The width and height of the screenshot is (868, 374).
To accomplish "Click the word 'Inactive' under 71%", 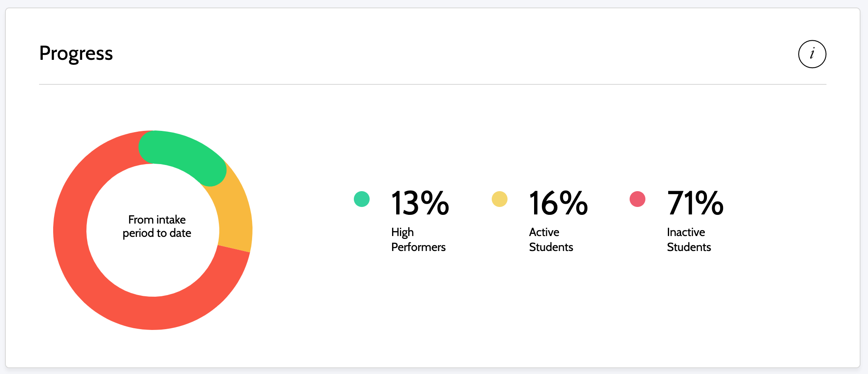I will 686,232.
